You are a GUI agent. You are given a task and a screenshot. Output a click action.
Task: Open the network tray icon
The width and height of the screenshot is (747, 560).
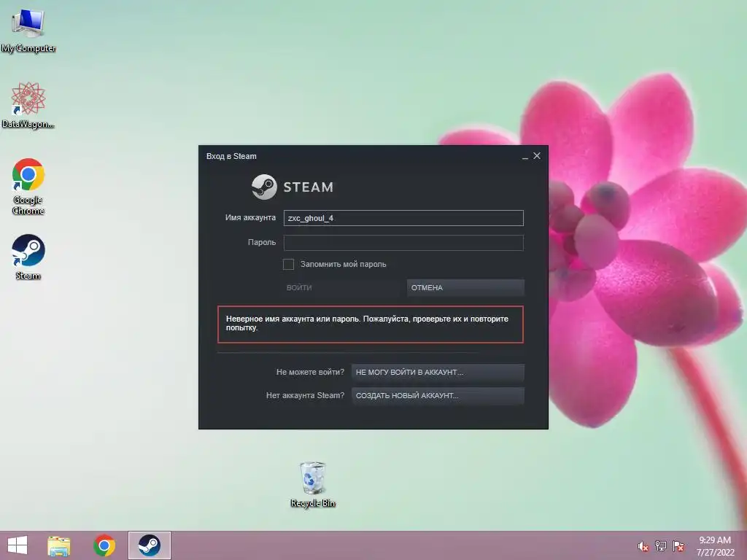(661, 545)
